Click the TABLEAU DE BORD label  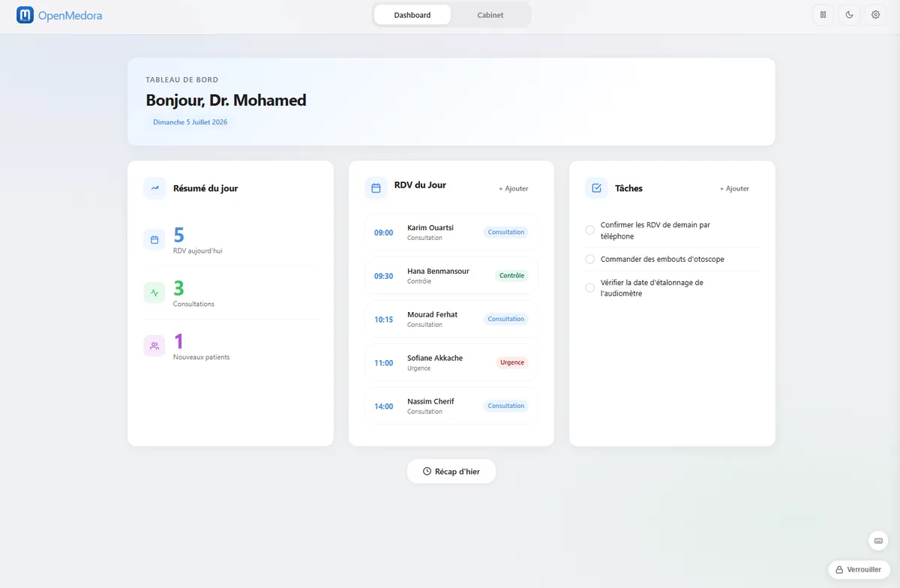pyautogui.click(x=182, y=79)
